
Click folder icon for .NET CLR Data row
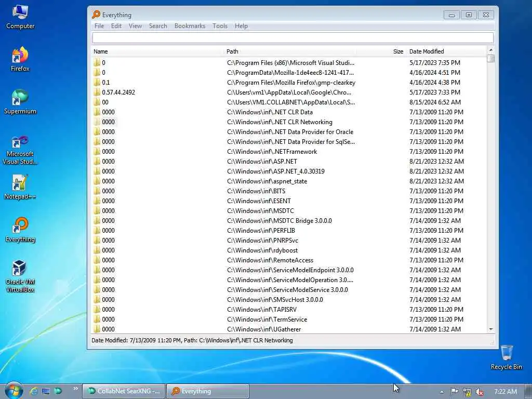(97, 112)
